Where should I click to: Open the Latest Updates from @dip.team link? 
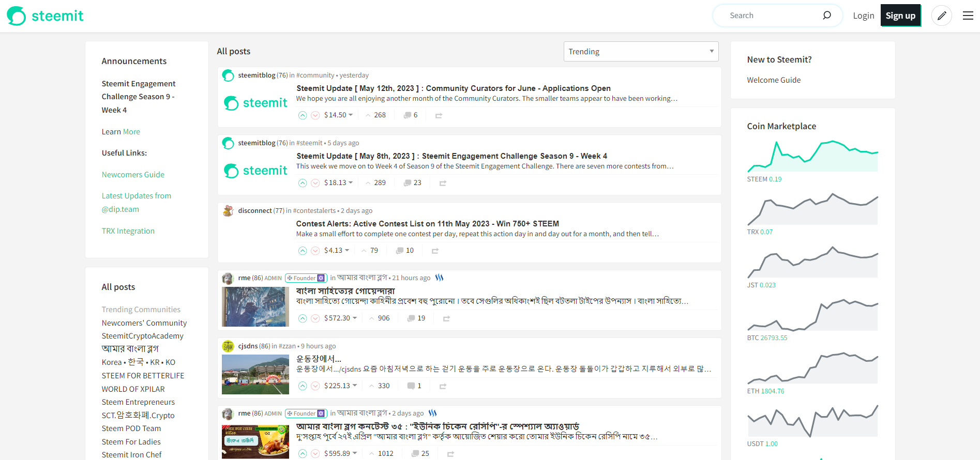click(x=137, y=203)
